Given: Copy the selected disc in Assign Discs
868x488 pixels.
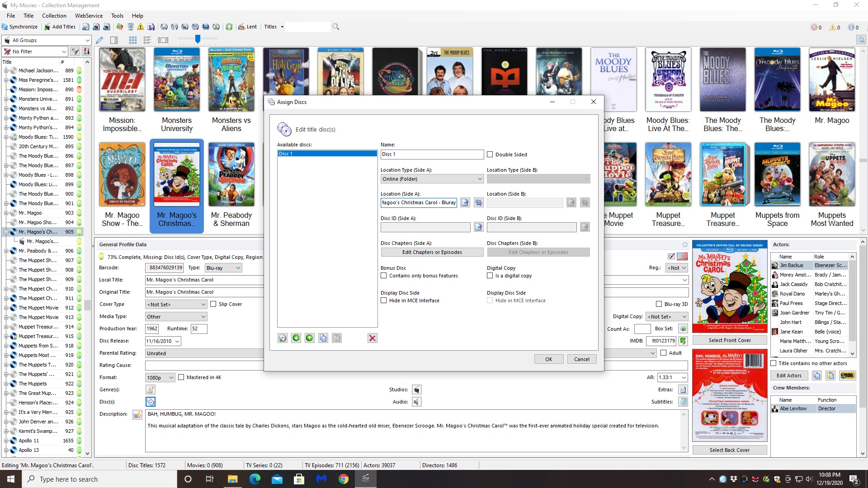Looking at the screenshot, I should [x=323, y=338].
